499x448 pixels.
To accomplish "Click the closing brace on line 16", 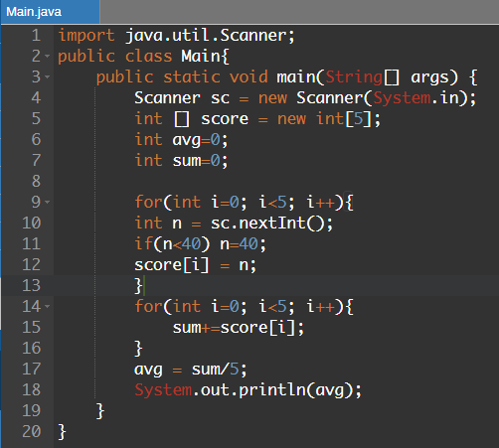I will tap(138, 349).
